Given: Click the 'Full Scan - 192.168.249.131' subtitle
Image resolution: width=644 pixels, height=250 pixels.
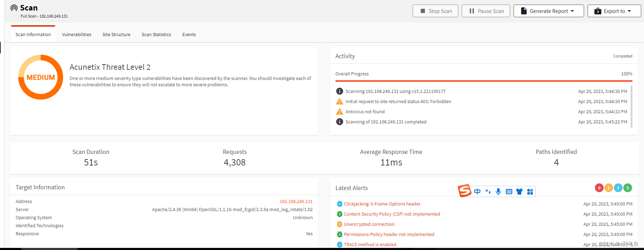Looking at the screenshot, I should [x=44, y=16].
